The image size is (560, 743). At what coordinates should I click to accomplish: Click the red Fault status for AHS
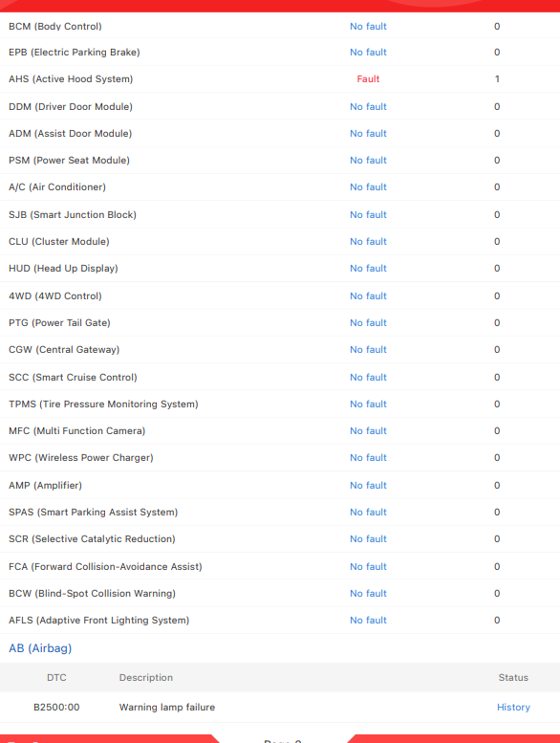[x=368, y=79]
